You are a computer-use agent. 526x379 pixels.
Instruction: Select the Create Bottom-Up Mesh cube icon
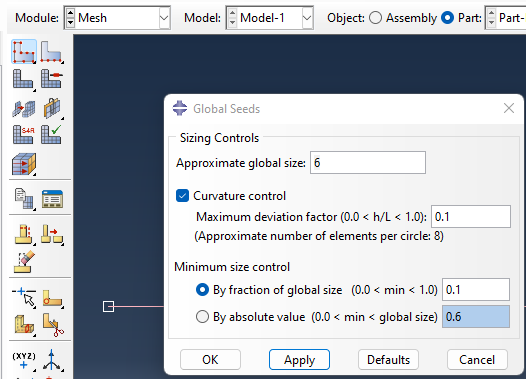[x=24, y=164]
